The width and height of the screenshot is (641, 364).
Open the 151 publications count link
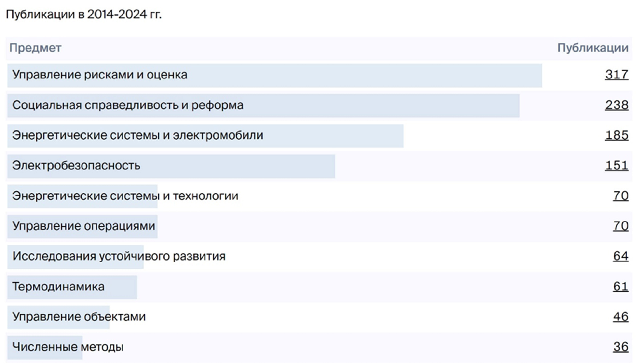coord(616,165)
